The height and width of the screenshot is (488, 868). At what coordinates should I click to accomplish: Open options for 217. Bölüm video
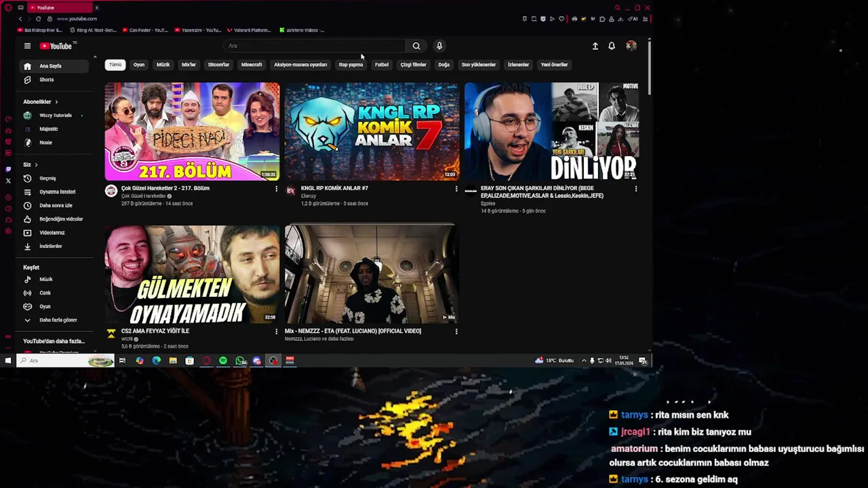tap(276, 189)
